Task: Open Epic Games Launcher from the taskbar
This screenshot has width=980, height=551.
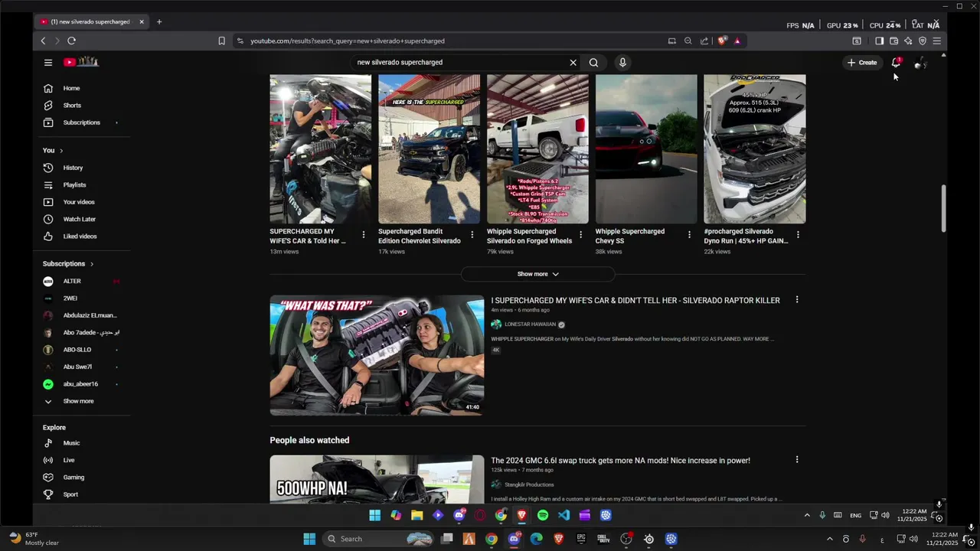Action: pos(581,540)
